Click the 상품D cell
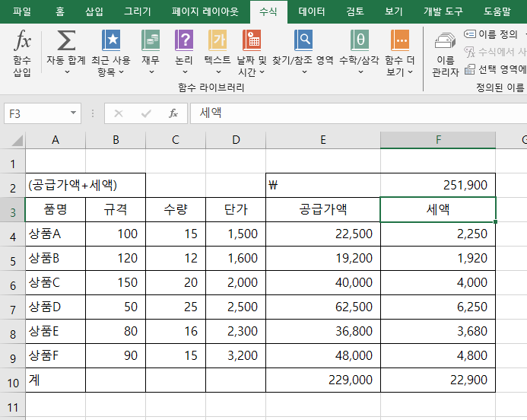The image size is (527, 420). 56,307
